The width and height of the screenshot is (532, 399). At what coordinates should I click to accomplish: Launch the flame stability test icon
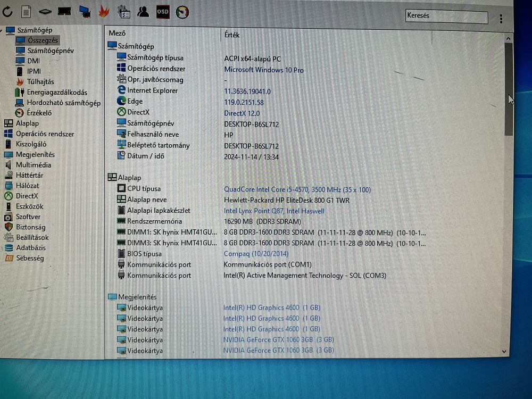[x=104, y=12]
